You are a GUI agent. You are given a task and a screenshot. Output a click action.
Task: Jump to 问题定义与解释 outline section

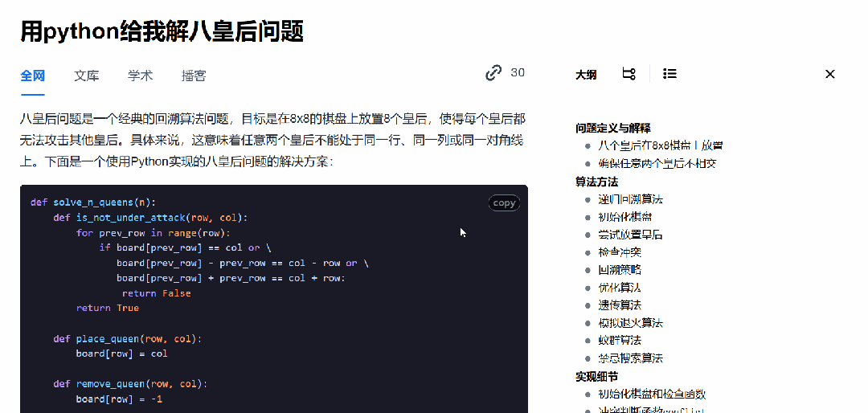point(612,129)
